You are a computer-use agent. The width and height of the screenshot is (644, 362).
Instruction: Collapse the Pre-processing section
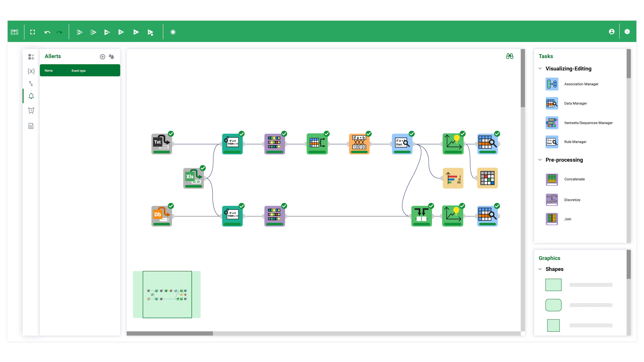[x=540, y=160]
